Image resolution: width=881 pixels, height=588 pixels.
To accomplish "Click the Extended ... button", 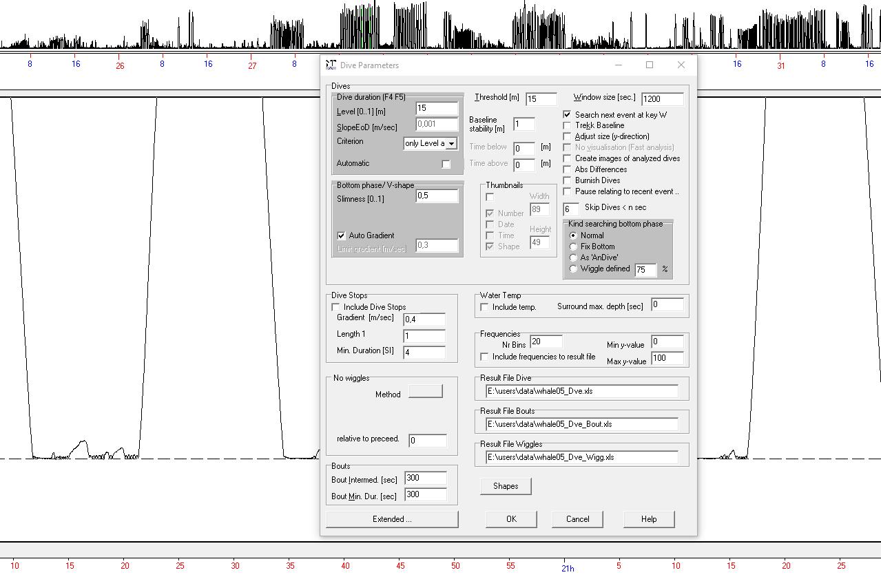I will tap(392, 519).
